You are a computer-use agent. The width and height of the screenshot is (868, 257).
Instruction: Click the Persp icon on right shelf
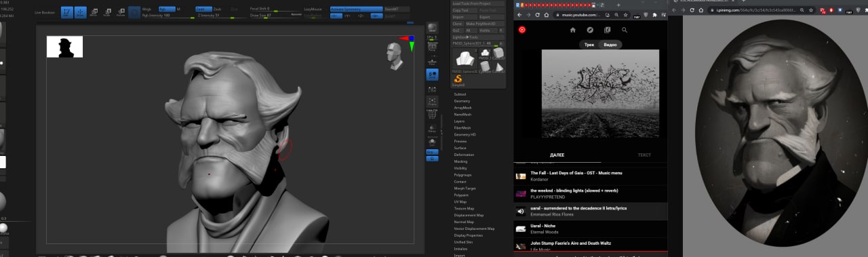click(432, 47)
